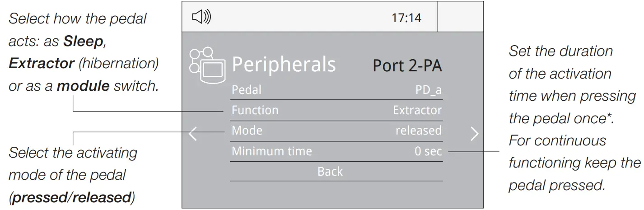This screenshot has height=210, width=644.
Task: Tap the Port 2-PA label
Action: 407,66
